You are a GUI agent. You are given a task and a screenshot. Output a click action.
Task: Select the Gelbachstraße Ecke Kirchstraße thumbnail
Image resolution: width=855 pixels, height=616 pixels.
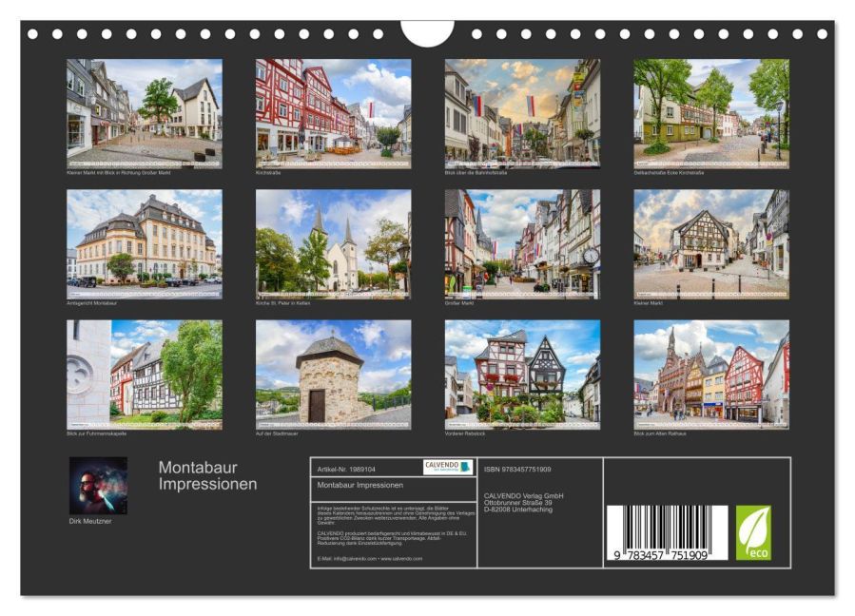pyautogui.click(x=711, y=113)
